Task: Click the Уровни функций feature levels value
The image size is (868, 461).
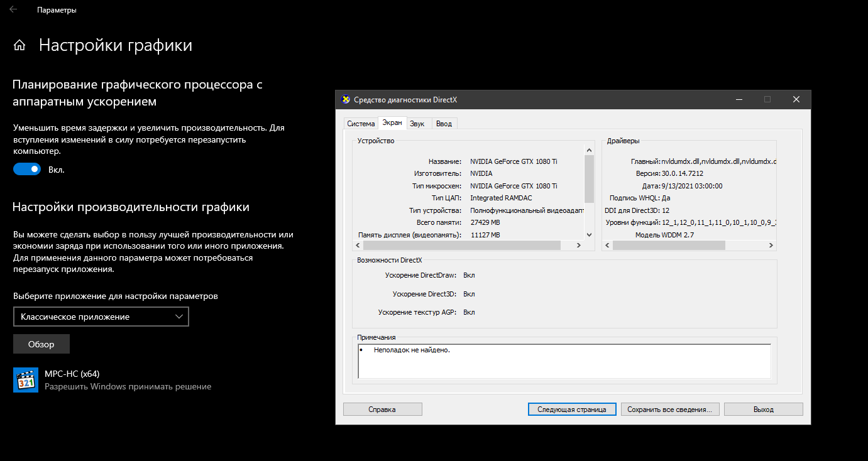Action: (x=718, y=222)
